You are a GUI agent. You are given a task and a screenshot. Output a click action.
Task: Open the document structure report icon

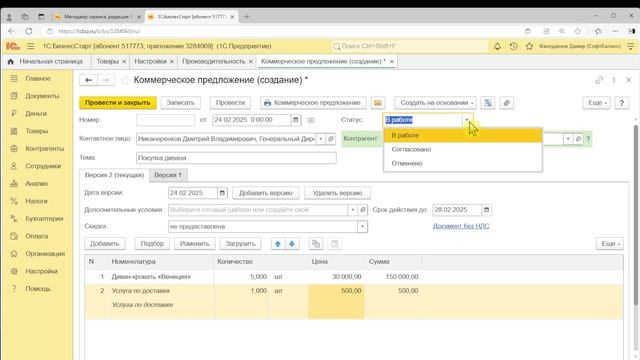[488, 103]
